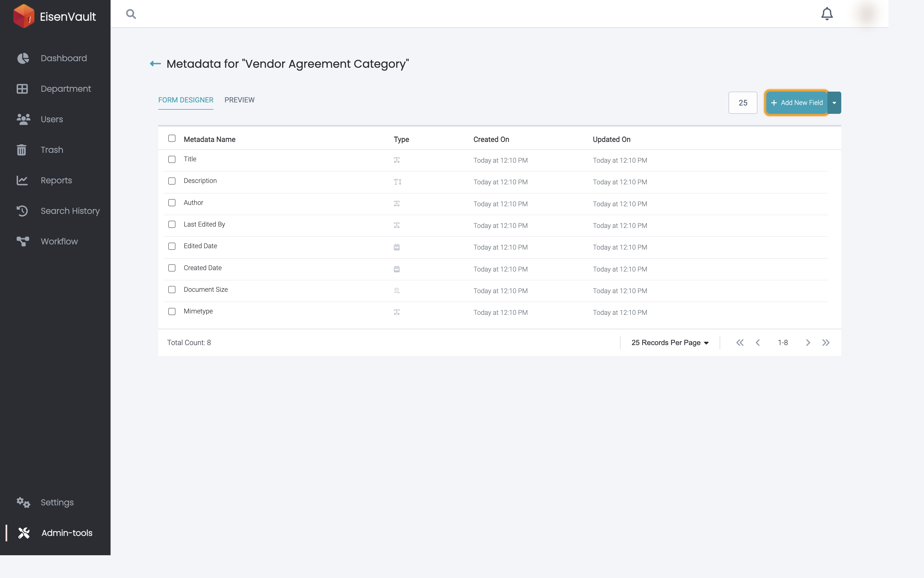Click the Workflow diagram icon
This screenshot has width=924, height=578.
(22, 242)
